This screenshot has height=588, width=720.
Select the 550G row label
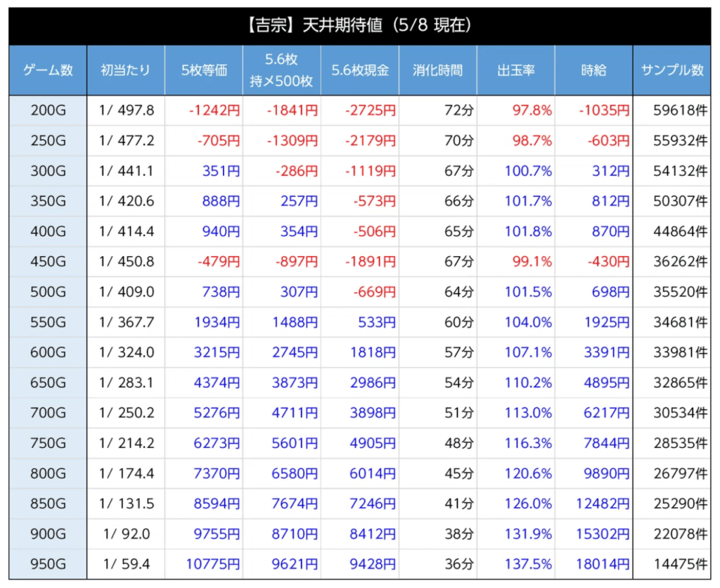[49, 322]
